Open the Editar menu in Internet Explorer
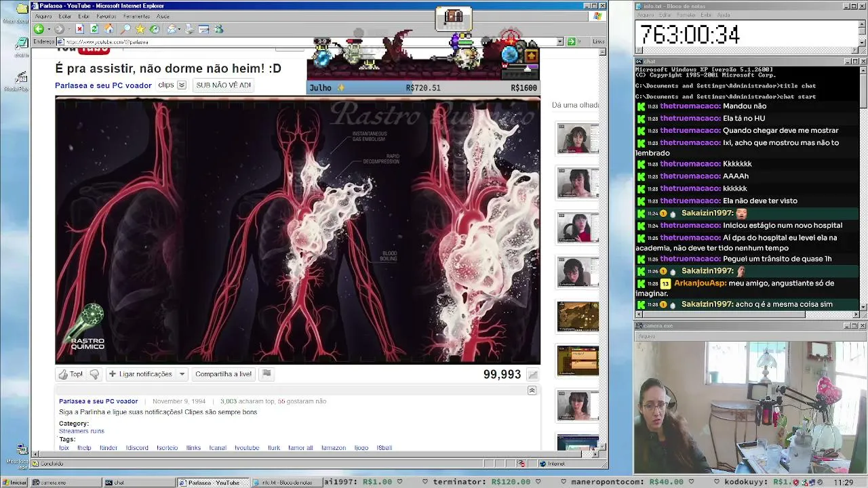This screenshot has height=488, width=868. click(x=65, y=16)
